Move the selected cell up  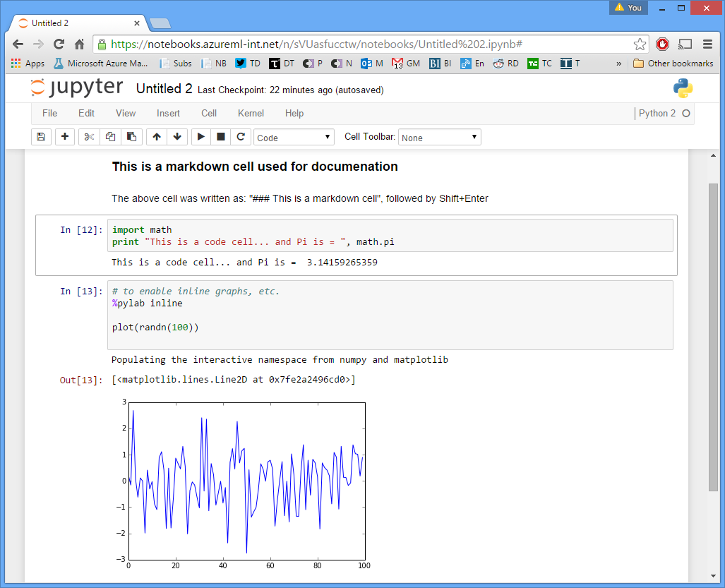point(156,136)
